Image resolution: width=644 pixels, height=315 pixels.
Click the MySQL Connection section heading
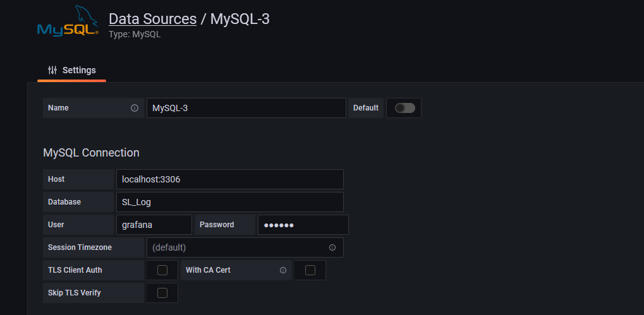(91, 153)
